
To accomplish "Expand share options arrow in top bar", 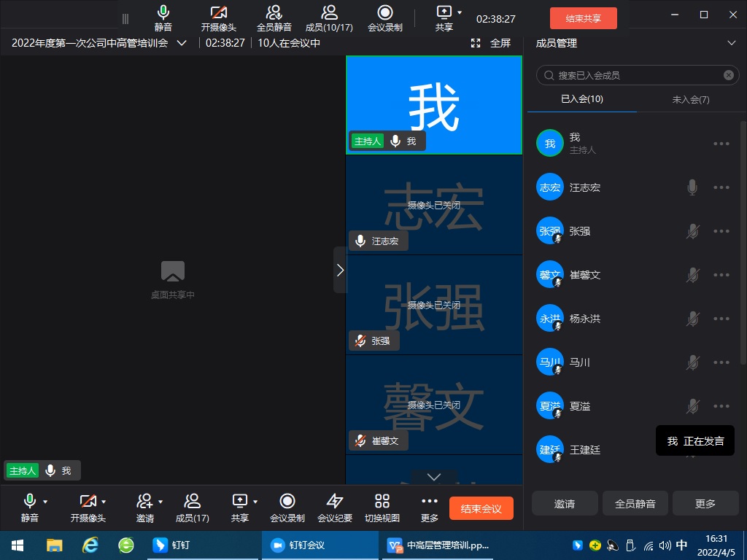I will coord(460,12).
